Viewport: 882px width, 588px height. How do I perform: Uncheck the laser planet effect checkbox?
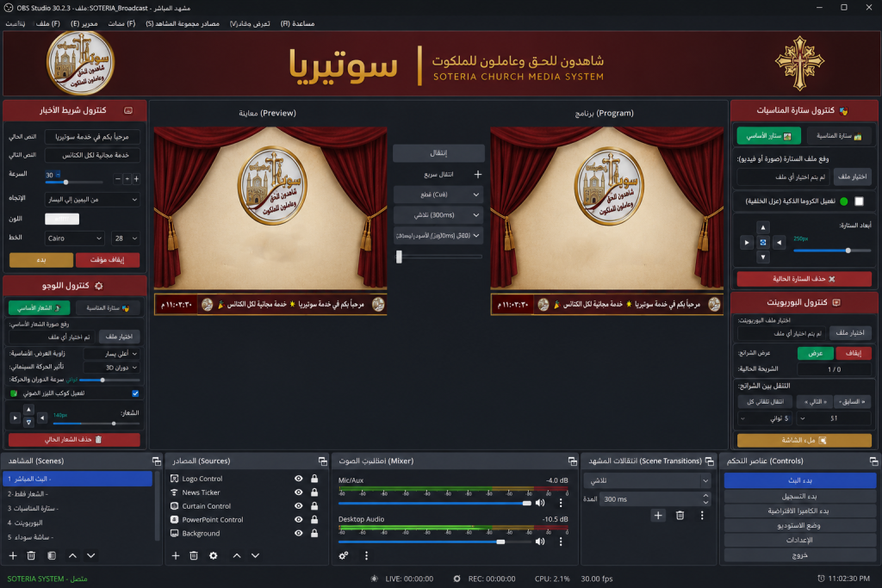pyautogui.click(x=135, y=393)
